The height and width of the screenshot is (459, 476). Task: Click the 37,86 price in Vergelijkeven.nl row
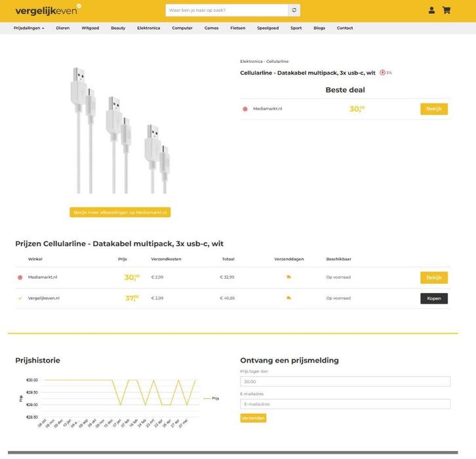click(x=132, y=298)
